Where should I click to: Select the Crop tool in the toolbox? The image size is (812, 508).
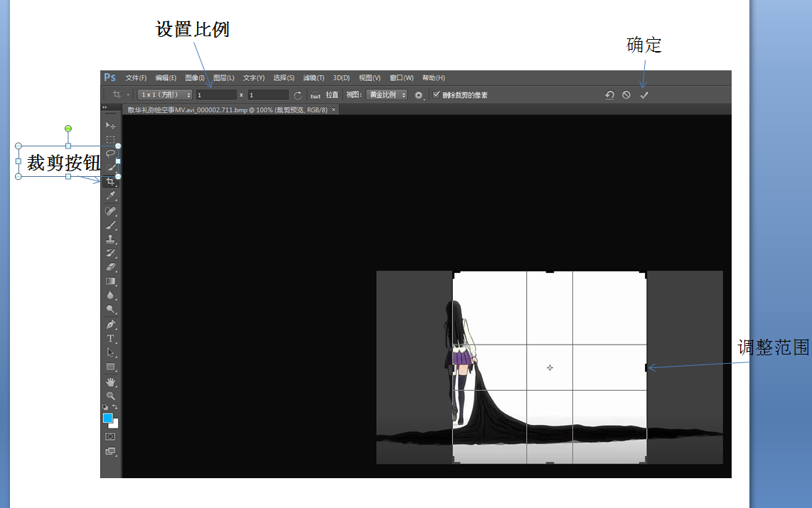click(x=110, y=182)
